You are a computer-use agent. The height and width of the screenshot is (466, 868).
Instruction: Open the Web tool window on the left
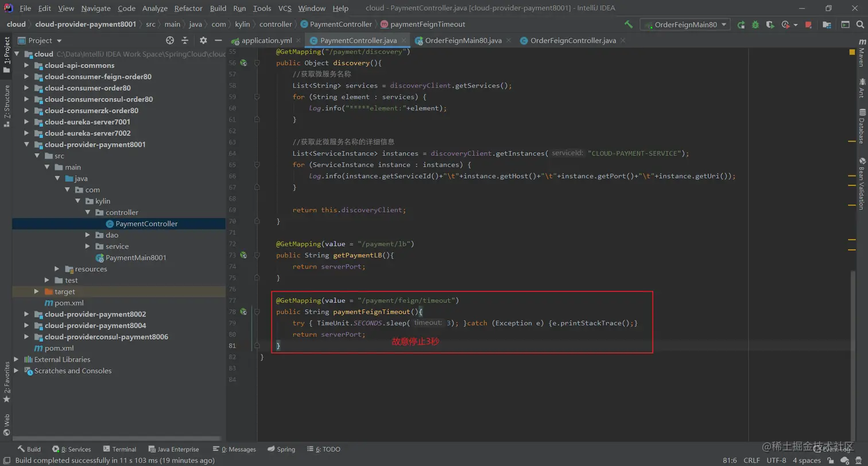point(6,425)
